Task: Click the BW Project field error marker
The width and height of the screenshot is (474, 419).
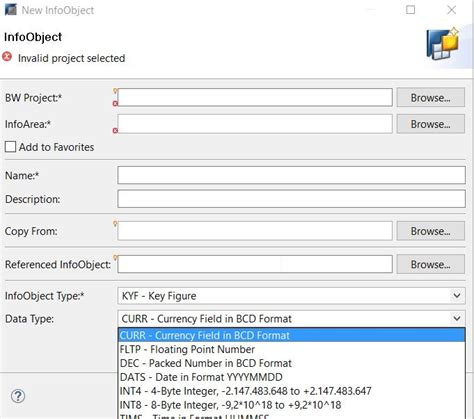Action: pyautogui.click(x=115, y=103)
